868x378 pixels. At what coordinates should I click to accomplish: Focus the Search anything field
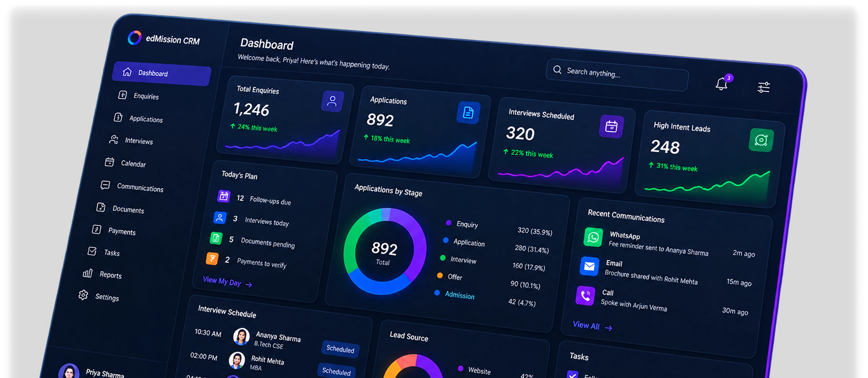[x=617, y=75]
